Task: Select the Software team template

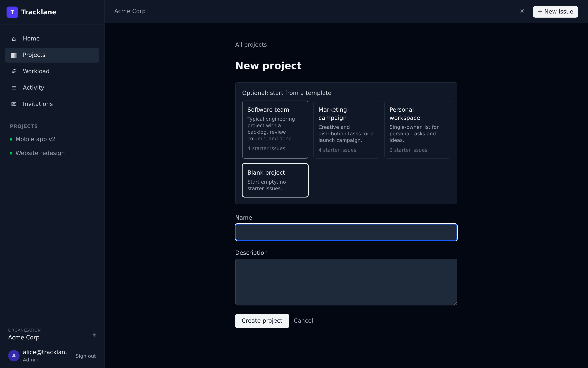Action: tap(275, 129)
